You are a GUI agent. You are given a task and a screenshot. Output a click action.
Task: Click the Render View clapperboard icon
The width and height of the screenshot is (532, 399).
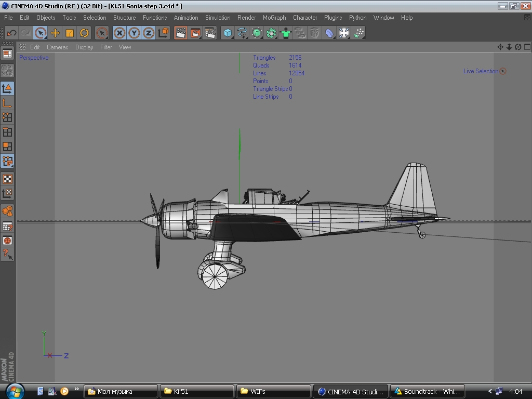181,33
